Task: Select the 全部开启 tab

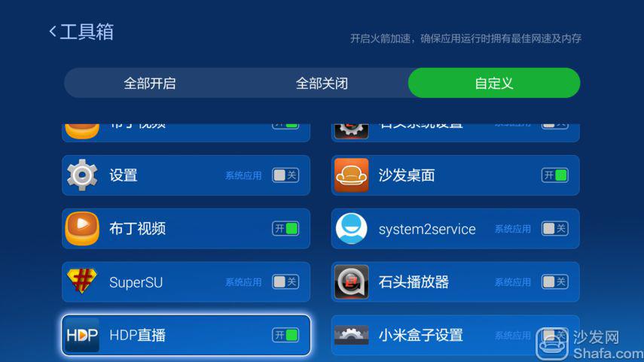Action: point(150,84)
